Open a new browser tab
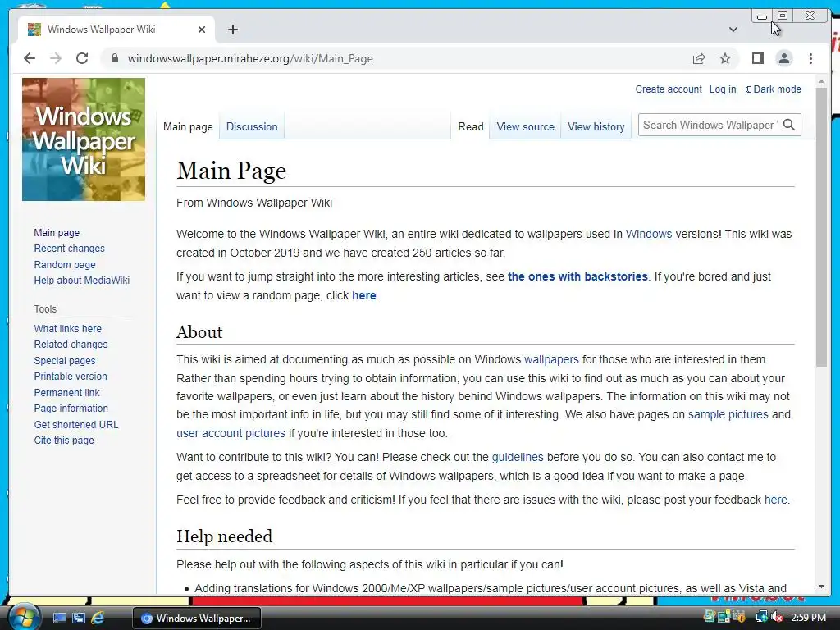840x630 pixels. (x=232, y=30)
